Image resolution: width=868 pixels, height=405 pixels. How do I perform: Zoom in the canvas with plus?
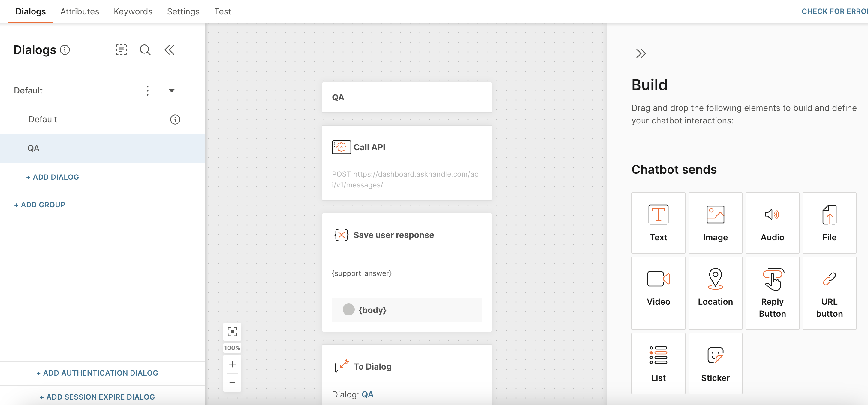click(232, 364)
